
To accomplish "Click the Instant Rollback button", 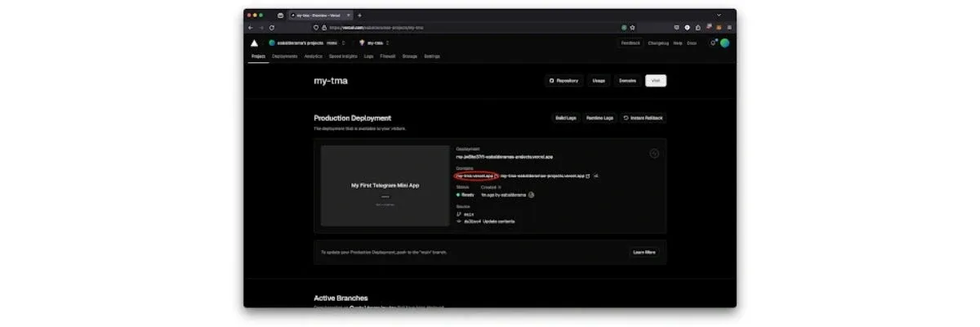I will point(644,118).
